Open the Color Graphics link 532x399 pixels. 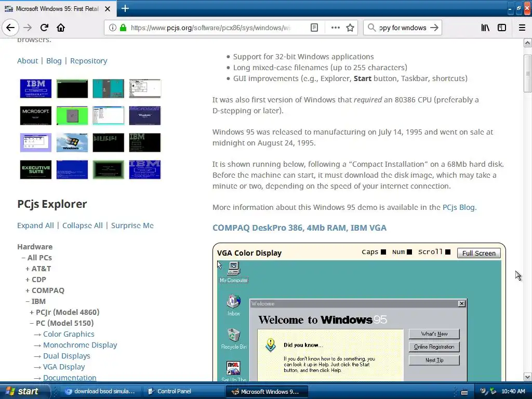69,334
